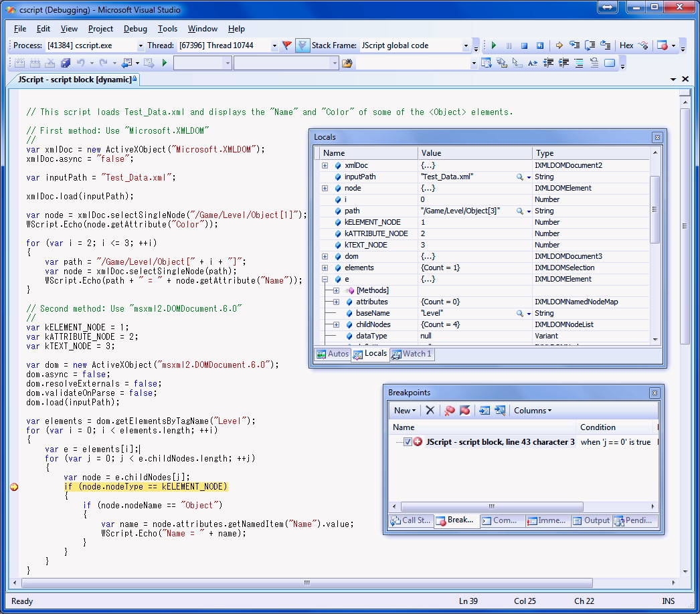The height and width of the screenshot is (614, 700).
Task: Click the Comment Out Selection icon
Action: pyautogui.click(x=579, y=63)
